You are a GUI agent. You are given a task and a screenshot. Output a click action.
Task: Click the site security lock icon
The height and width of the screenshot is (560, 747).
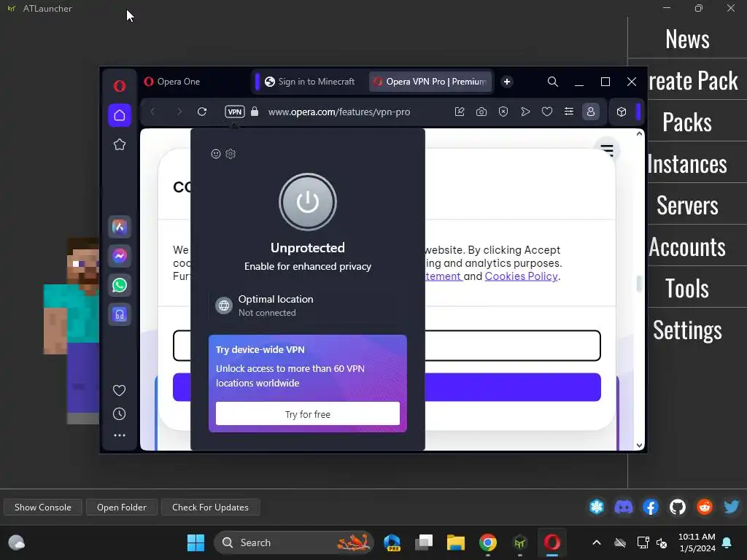point(255,112)
